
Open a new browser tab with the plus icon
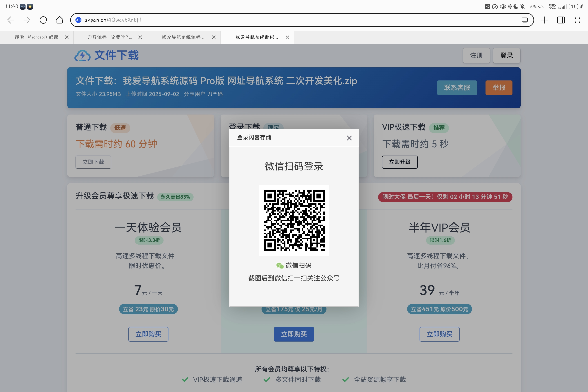coord(545,20)
